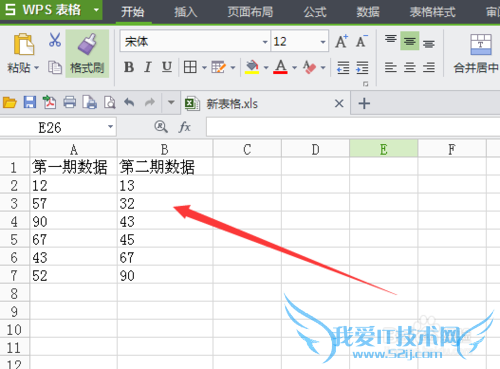The image size is (500, 369).
Task: Activate the Format Painter (格式刷) tool
Action: point(87,54)
